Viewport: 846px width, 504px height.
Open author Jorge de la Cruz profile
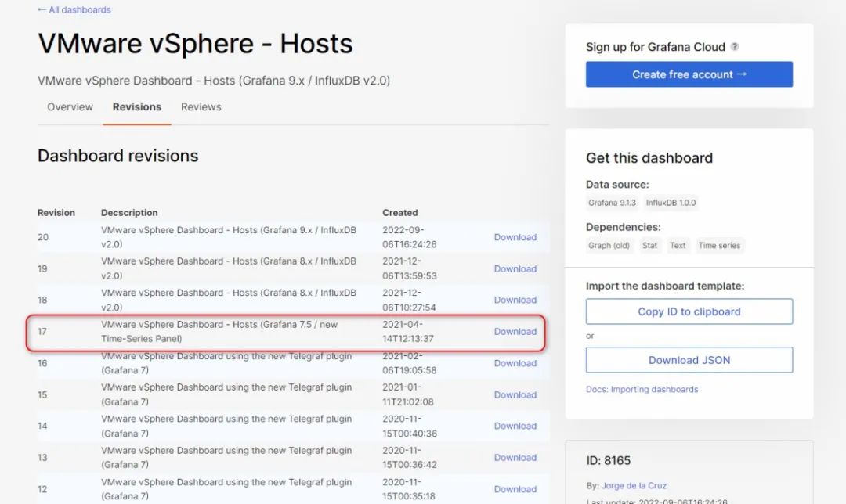tap(634, 486)
